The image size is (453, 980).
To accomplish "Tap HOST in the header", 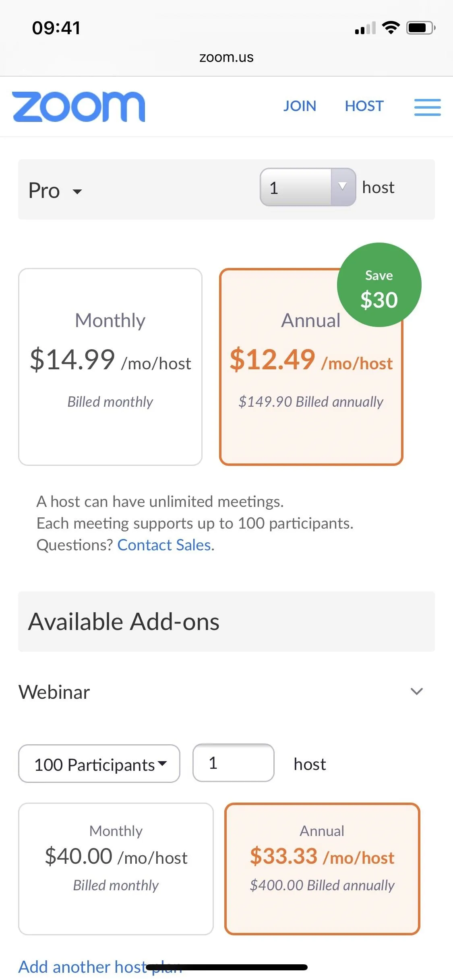I will click(x=364, y=106).
